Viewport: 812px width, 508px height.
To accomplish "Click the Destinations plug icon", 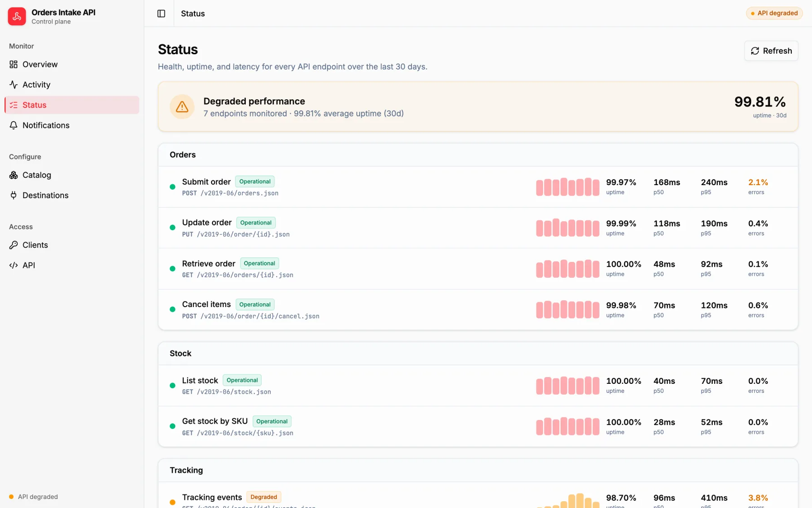I will click(x=14, y=195).
